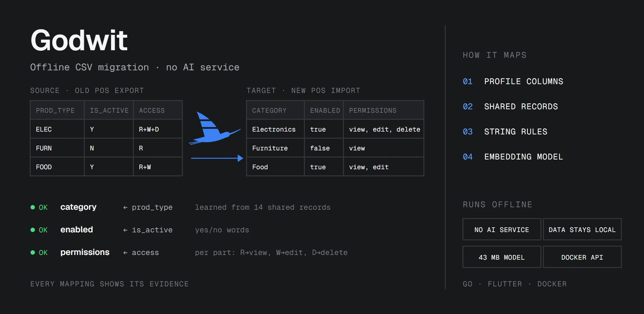Screen dimensions: 644x314
Task: Click the HOW IT MAPS heading
Action: click(x=495, y=55)
